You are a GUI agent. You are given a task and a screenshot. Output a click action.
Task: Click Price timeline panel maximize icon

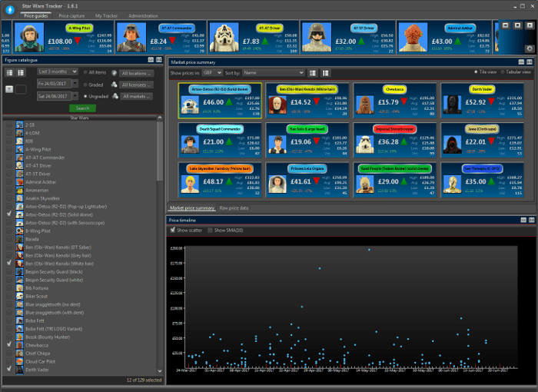click(x=531, y=220)
